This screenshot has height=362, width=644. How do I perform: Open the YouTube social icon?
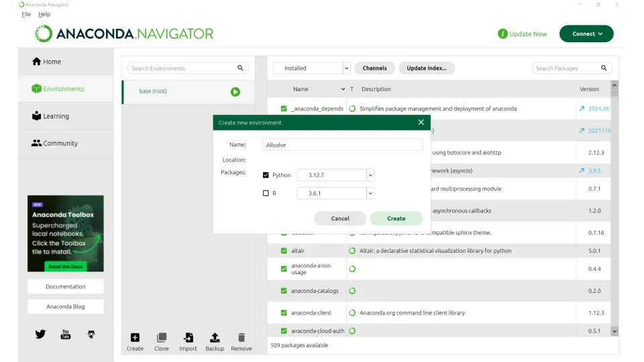[66, 334]
